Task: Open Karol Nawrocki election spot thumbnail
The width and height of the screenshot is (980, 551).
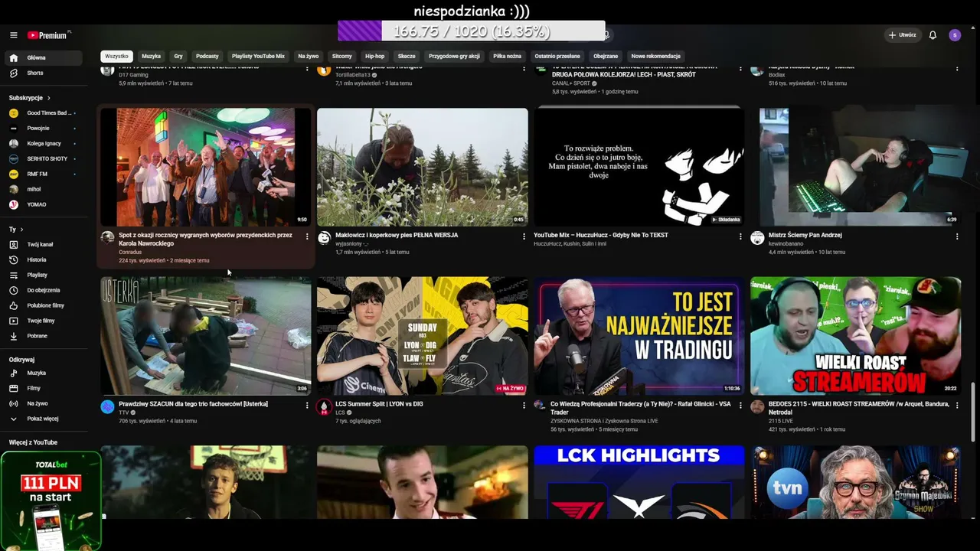Action: (x=206, y=167)
